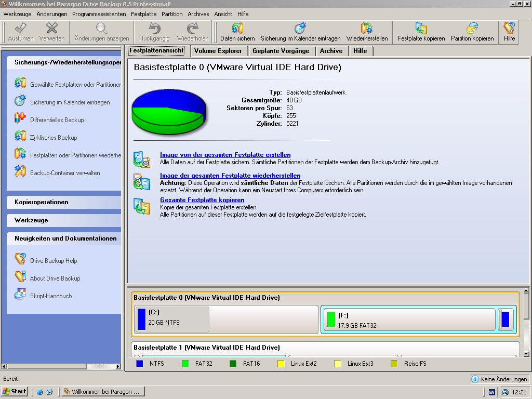Click the Linux Ext2 yellow legend swatch

281,363
